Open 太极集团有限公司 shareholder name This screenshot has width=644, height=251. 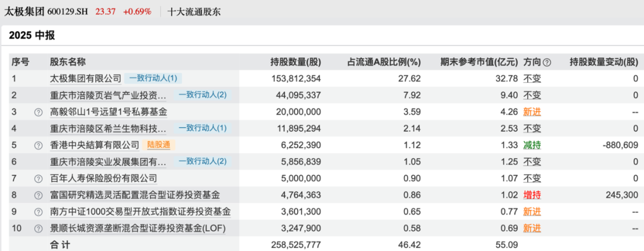pos(85,79)
